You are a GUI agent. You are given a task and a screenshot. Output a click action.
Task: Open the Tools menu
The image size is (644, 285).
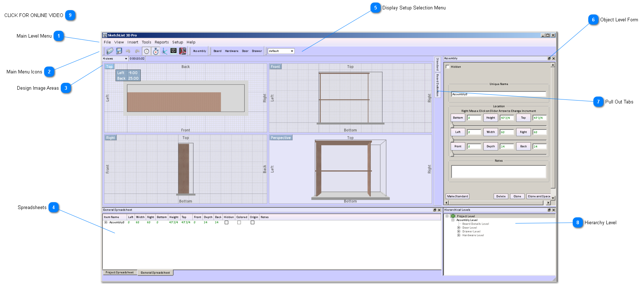click(x=147, y=42)
